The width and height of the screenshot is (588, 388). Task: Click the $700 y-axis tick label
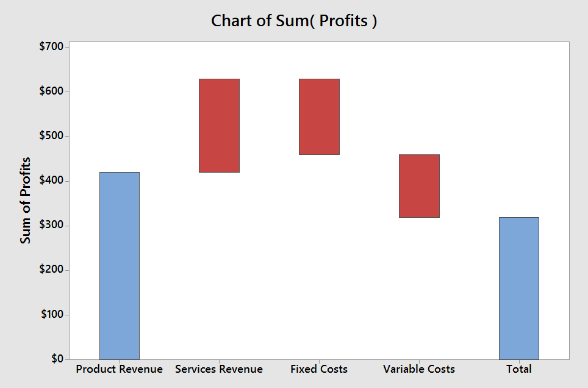tap(52, 47)
